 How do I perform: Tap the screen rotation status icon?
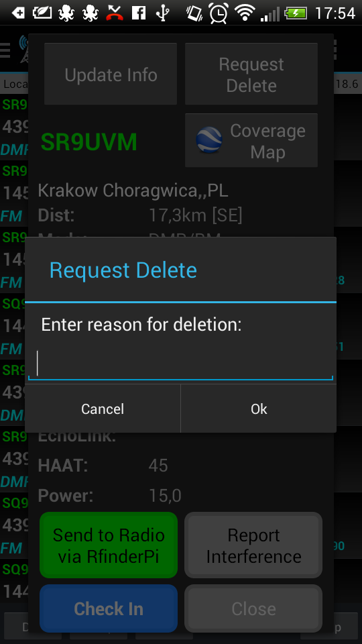point(194,13)
